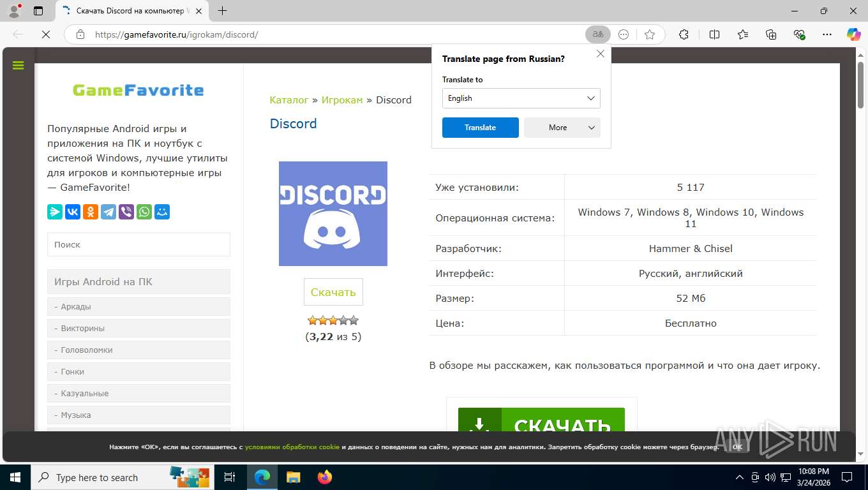Open the Викторины category
This screenshot has width=868, height=490.
pyautogui.click(x=138, y=328)
